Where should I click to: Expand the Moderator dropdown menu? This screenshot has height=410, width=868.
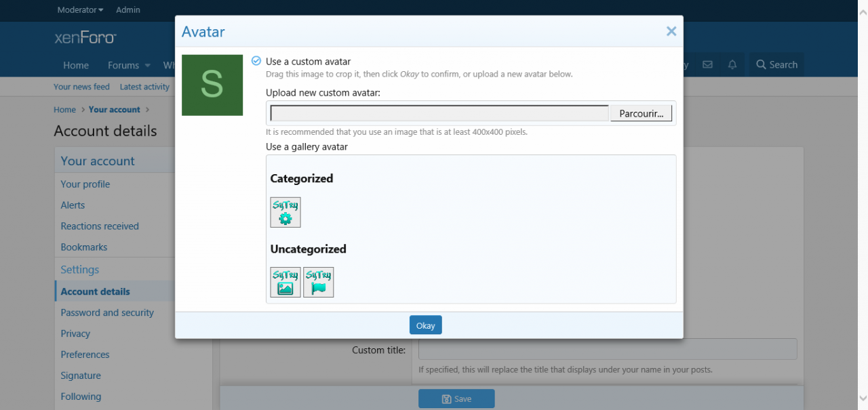[x=80, y=10]
